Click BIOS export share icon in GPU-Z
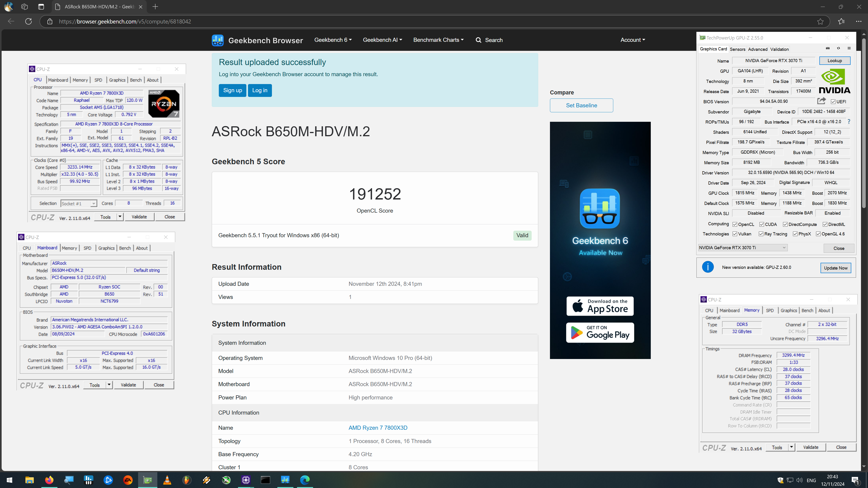This screenshot has height=488, width=868. (x=821, y=101)
